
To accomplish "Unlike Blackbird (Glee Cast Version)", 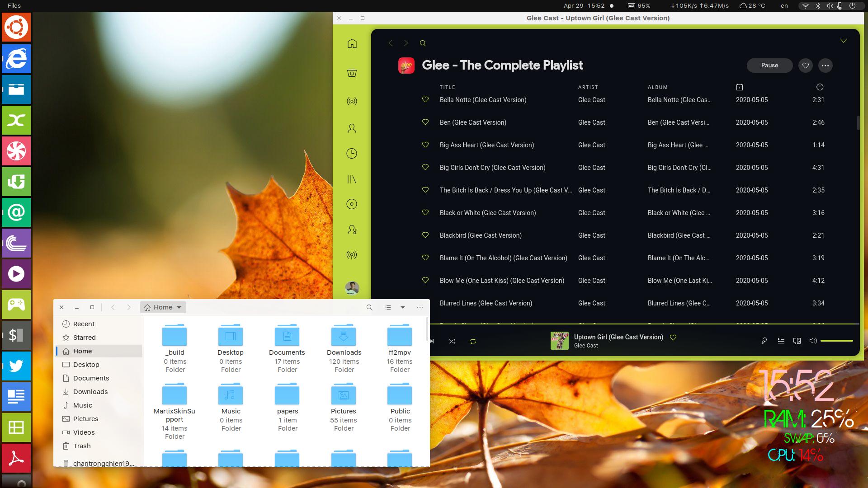I will (x=425, y=235).
